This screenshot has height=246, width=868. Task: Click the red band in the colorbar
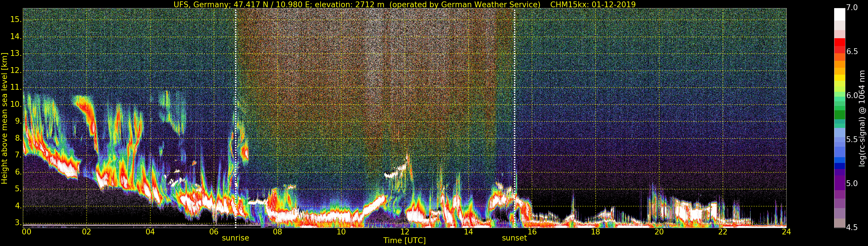tap(840, 42)
